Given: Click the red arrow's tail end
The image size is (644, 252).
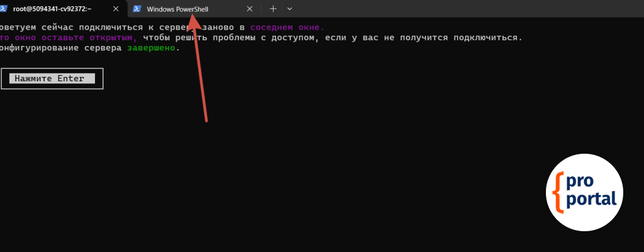Looking at the screenshot, I should click(206, 120).
